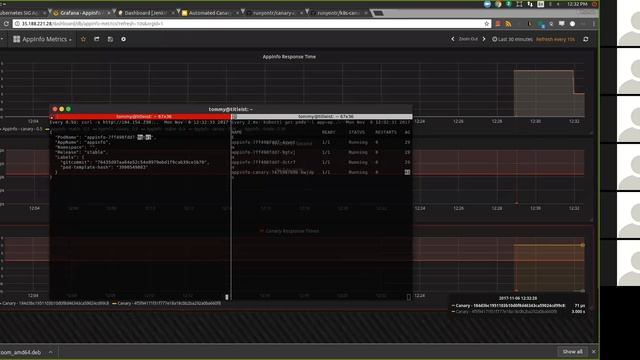Click the white circle extension icon
The image size is (640, 360).
coord(572,24)
